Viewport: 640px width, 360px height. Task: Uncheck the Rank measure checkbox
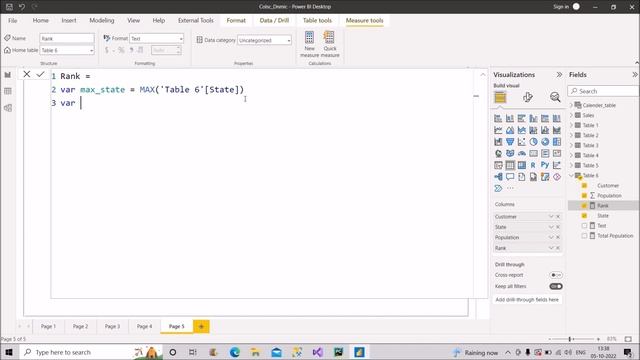tap(584, 206)
